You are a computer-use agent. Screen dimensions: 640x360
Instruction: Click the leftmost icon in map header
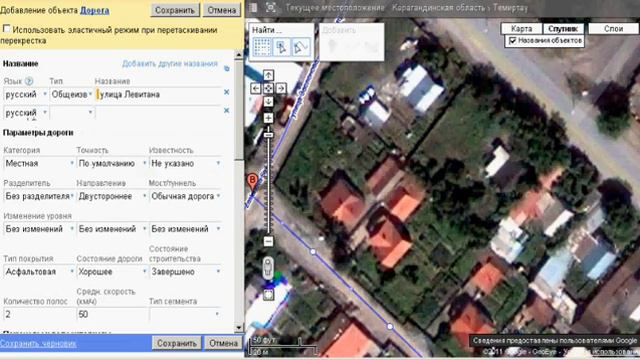[253, 7]
